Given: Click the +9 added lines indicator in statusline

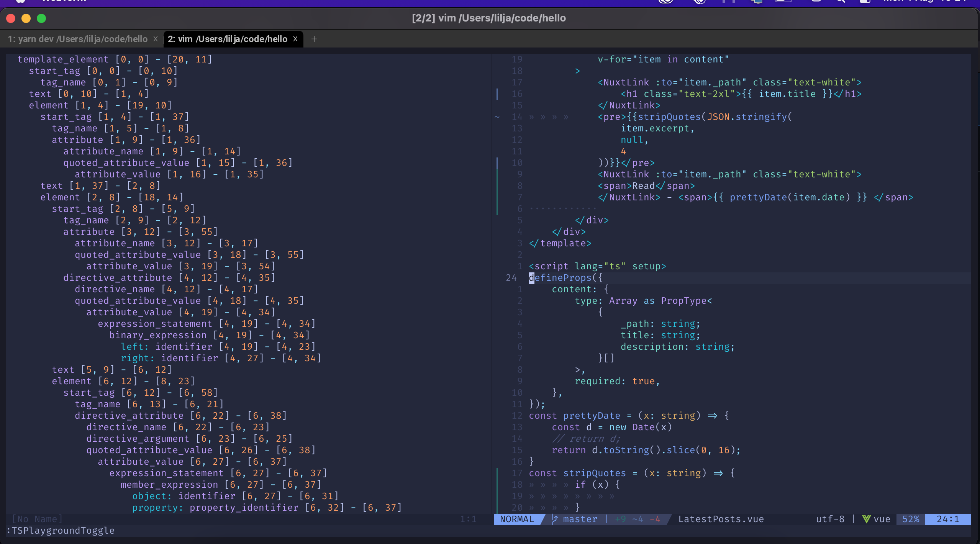Looking at the screenshot, I should coord(620,519).
